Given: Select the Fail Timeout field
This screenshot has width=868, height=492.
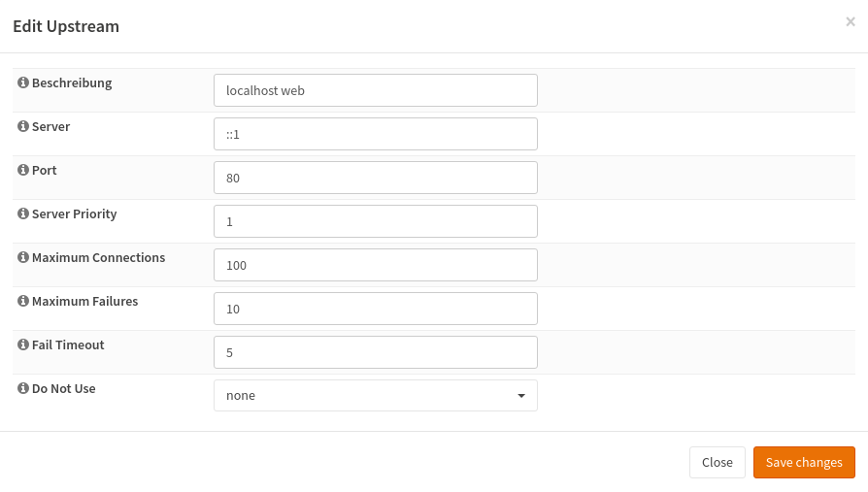Looking at the screenshot, I should [x=375, y=352].
